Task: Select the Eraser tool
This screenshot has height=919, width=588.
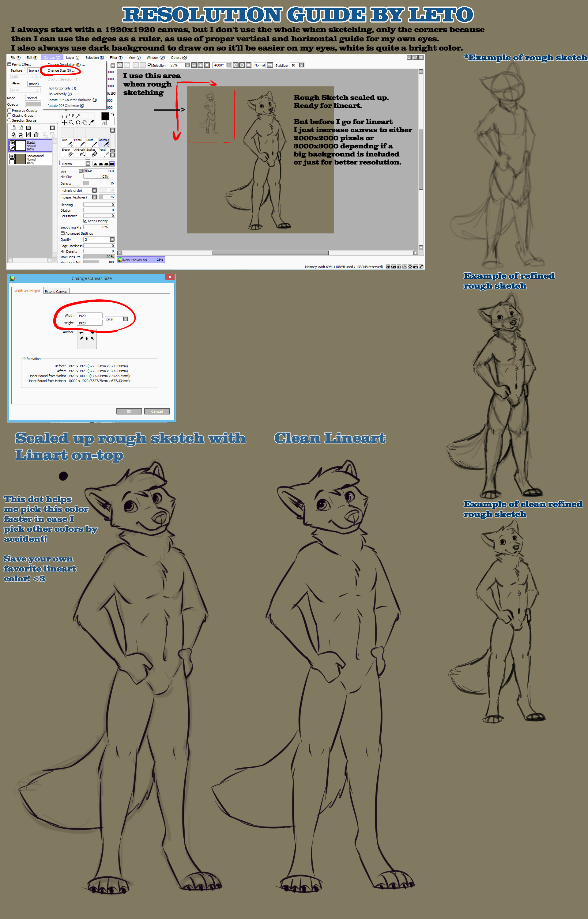Action: pyautogui.click(x=67, y=152)
